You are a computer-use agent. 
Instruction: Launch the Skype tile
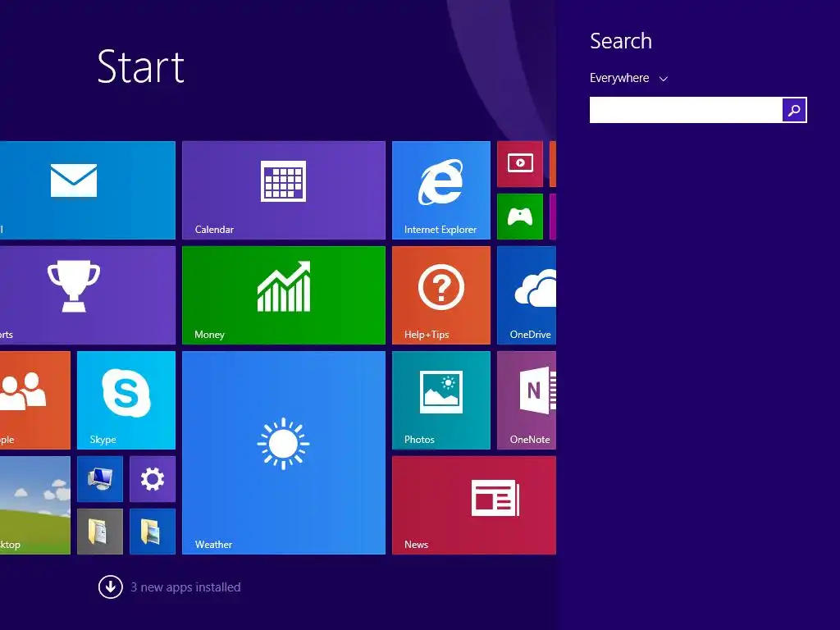(126, 400)
